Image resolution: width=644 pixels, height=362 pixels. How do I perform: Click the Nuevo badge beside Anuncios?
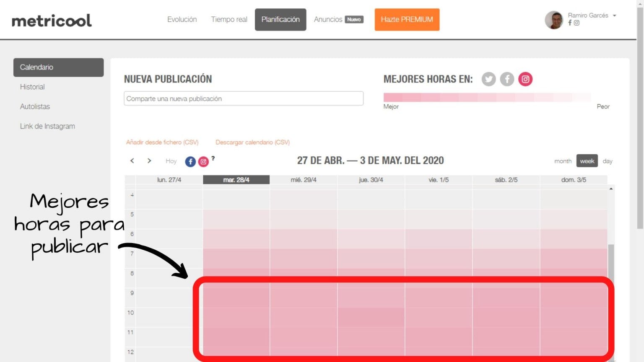354,20
